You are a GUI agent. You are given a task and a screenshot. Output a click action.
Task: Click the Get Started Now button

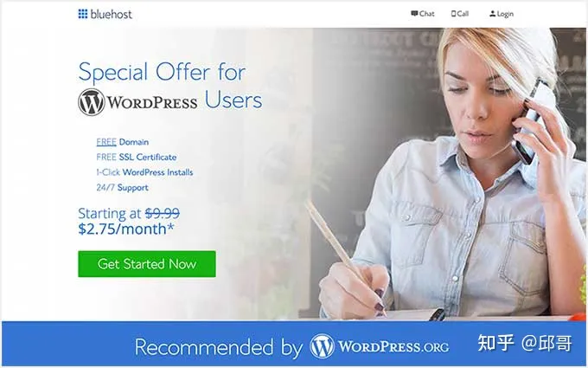[x=147, y=264]
